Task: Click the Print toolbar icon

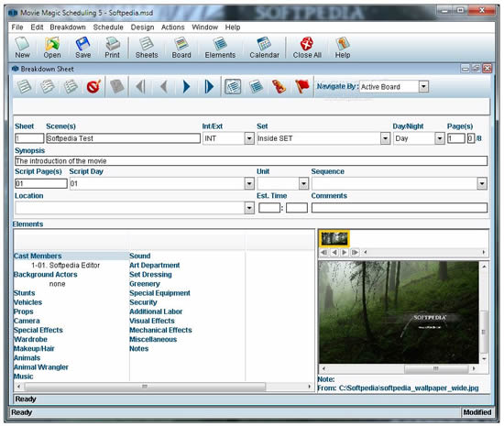Action: (x=112, y=48)
